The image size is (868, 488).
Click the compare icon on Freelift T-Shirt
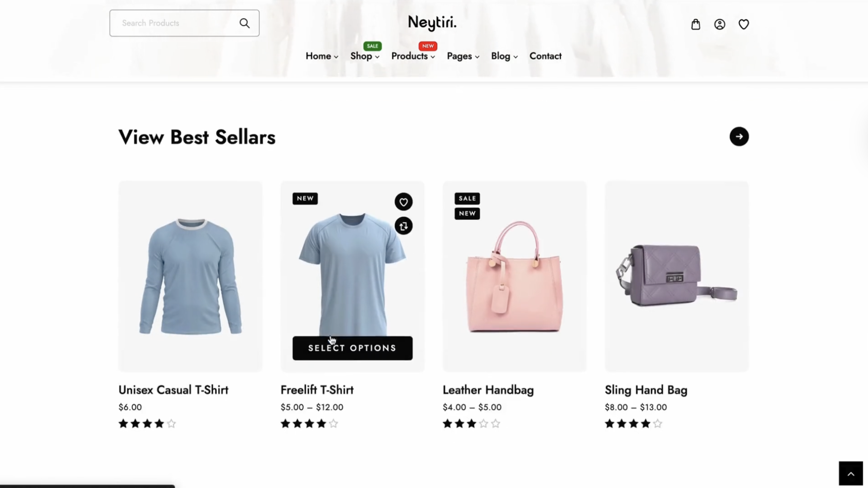403,226
